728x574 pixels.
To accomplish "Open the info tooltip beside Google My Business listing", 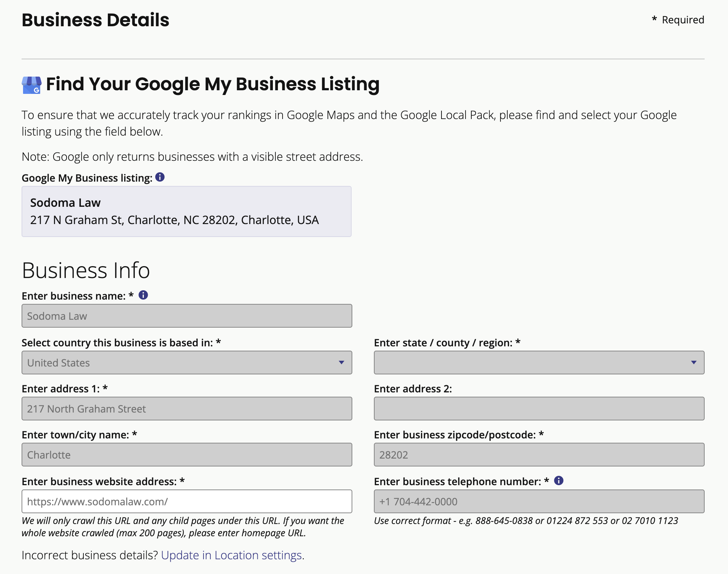I will [x=160, y=177].
